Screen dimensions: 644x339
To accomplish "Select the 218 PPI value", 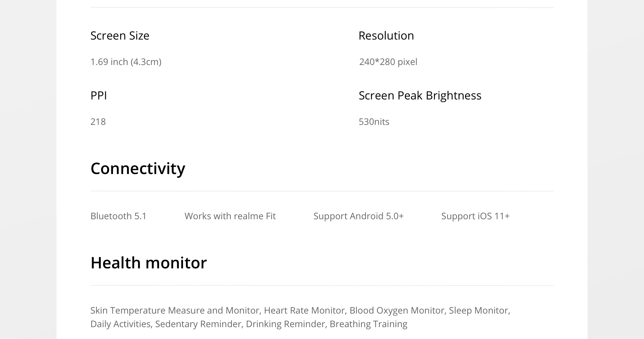I will (x=98, y=122).
